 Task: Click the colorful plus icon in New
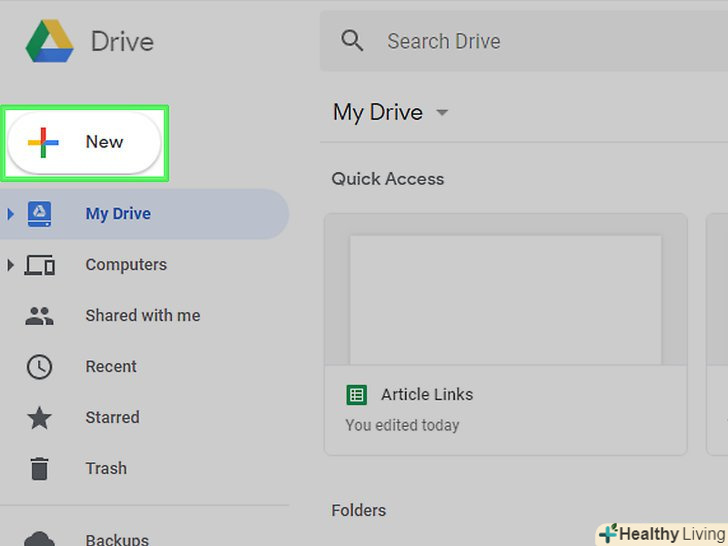point(43,143)
